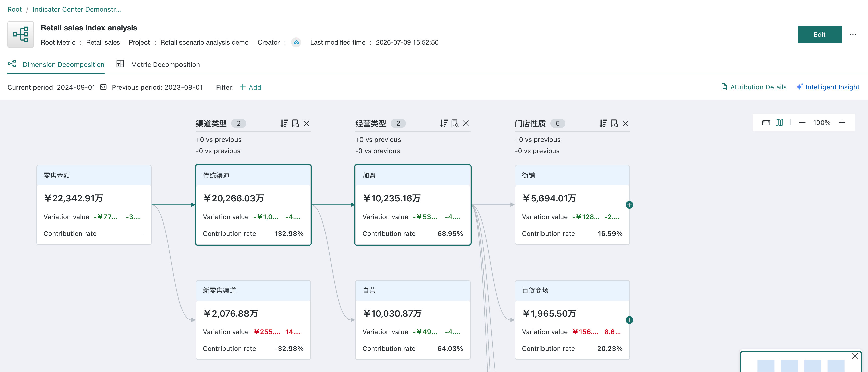868x372 pixels.
Task: Expand the 街铺 node with plus
Action: coord(629,205)
